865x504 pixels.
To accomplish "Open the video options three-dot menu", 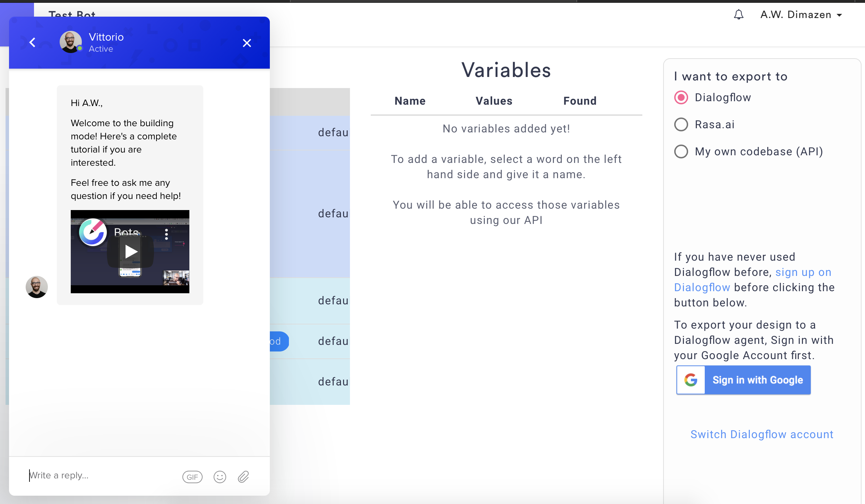I will (x=166, y=234).
